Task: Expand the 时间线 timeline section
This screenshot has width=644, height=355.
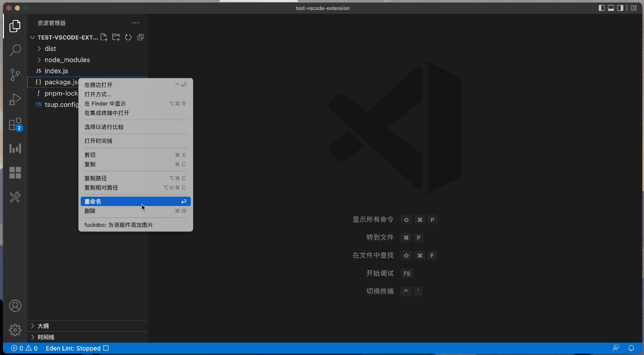Action: (87, 337)
